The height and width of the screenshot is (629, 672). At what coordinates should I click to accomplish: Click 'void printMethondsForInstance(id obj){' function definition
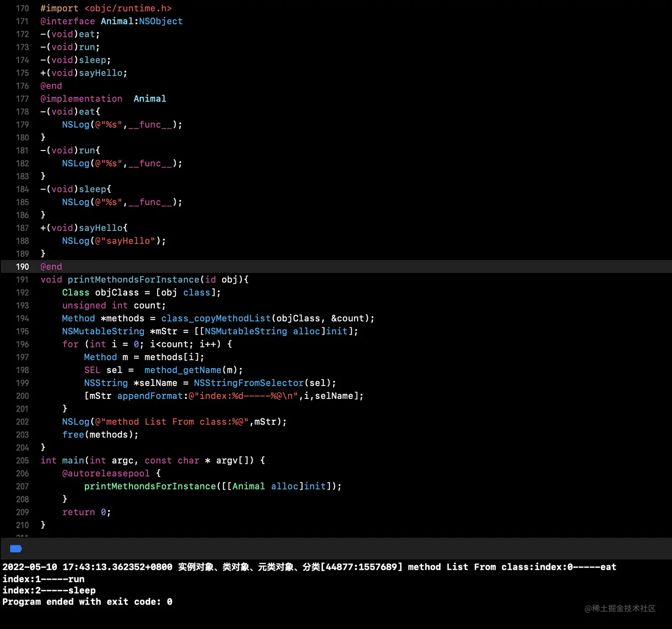click(144, 279)
